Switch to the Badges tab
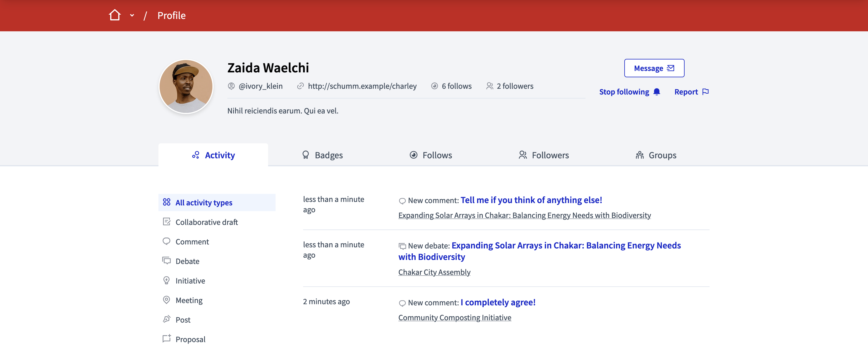Viewport: 868px width, 351px height. [322, 155]
